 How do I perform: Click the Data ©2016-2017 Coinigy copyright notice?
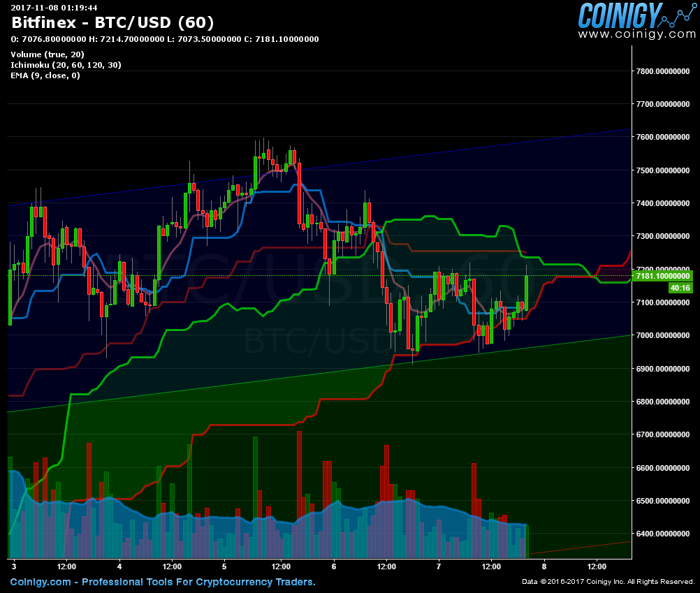(608, 582)
